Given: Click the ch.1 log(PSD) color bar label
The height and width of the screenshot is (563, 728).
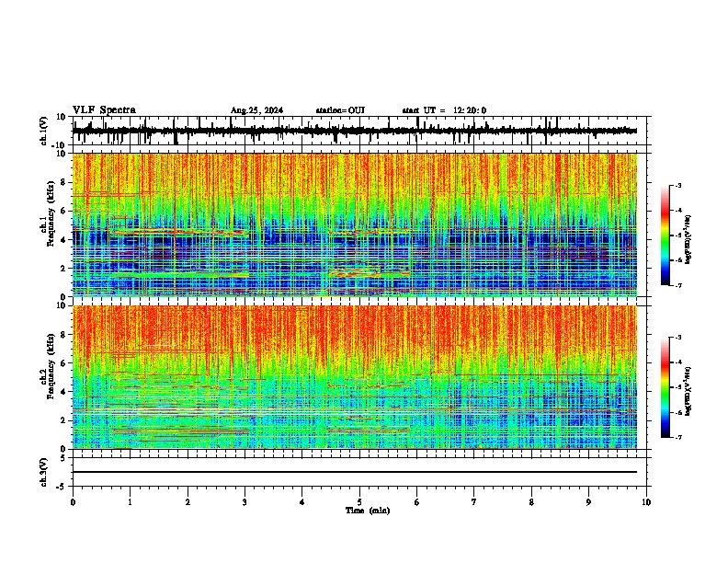Looking at the screenshot, I should click(688, 240).
